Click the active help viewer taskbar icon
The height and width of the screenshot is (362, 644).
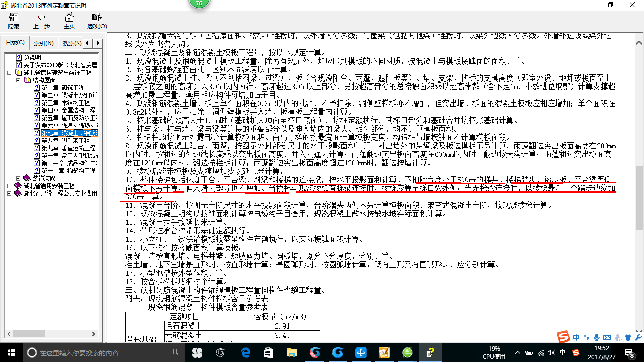(x=430, y=352)
